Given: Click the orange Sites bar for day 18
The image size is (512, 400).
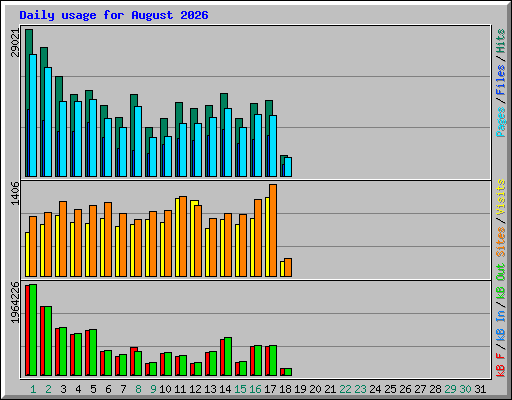Looking at the screenshot, I should coord(288,267).
